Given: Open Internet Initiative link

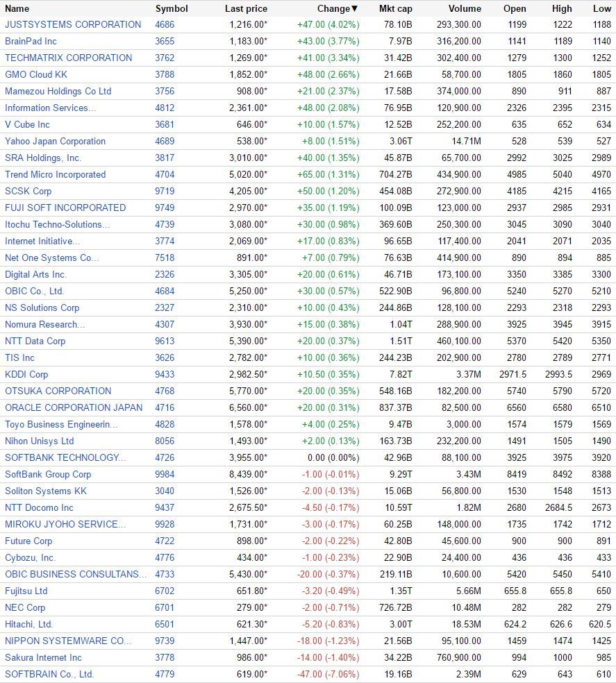Looking at the screenshot, I should tap(42, 241).
